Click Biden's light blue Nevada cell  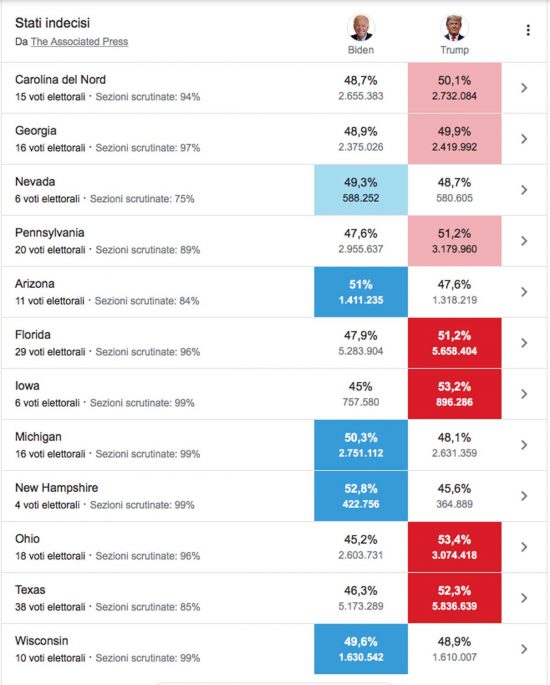[361, 190]
